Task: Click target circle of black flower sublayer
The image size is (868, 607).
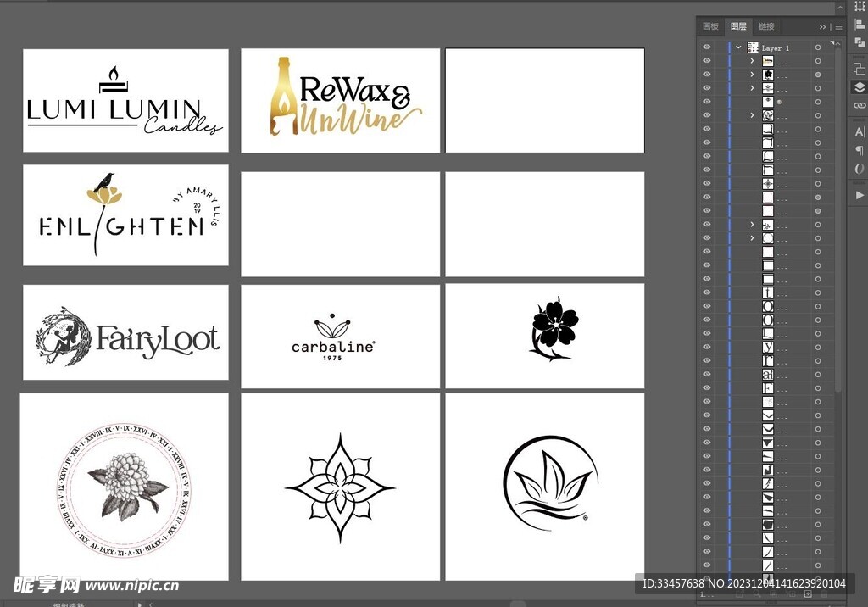Action: pyautogui.click(x=818, y=75)
